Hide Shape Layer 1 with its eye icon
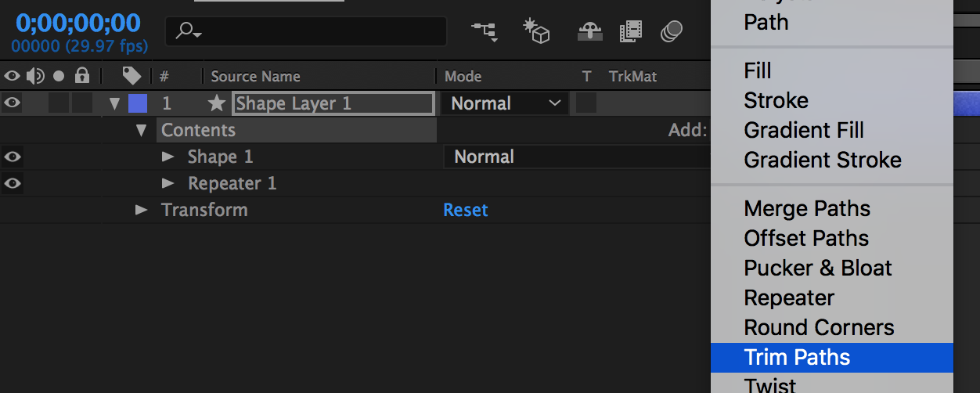 [x=13, y=103]
